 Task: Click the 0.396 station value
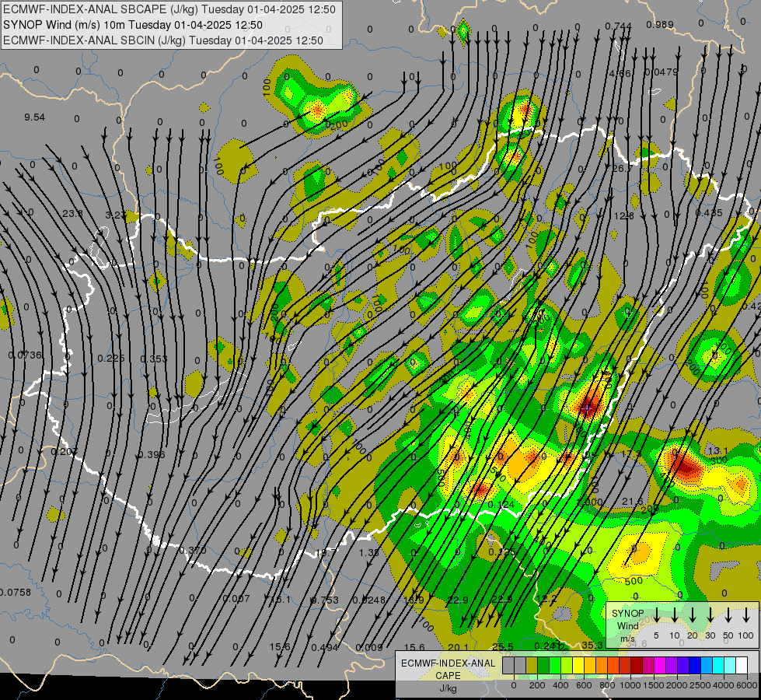[x=152, y=455]
